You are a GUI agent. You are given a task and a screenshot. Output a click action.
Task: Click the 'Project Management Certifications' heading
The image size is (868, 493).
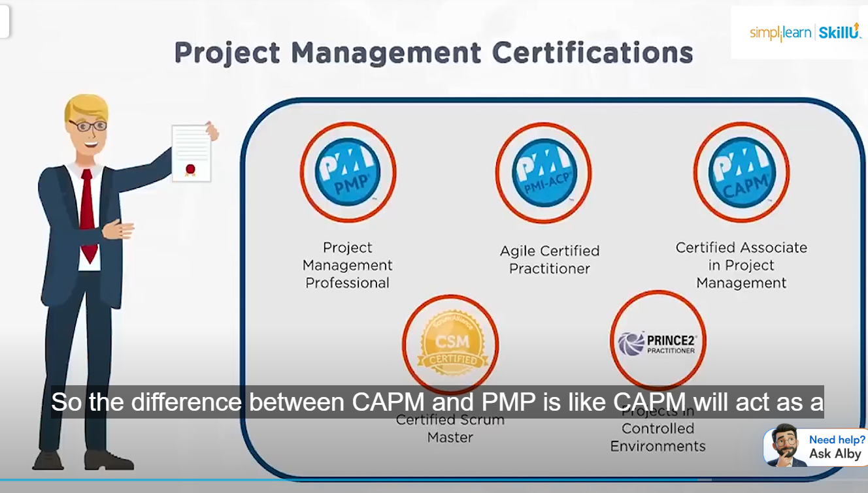pyautogui.click(x=434, y=53)
